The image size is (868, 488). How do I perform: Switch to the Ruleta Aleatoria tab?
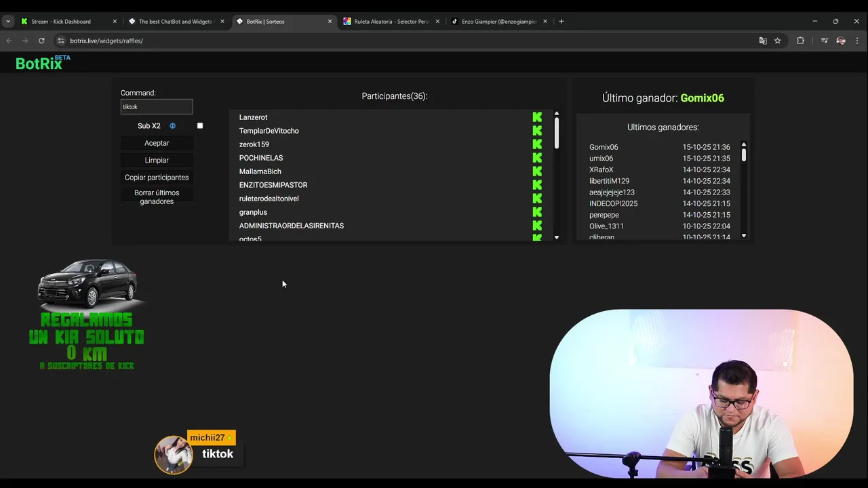pos(391,21)
